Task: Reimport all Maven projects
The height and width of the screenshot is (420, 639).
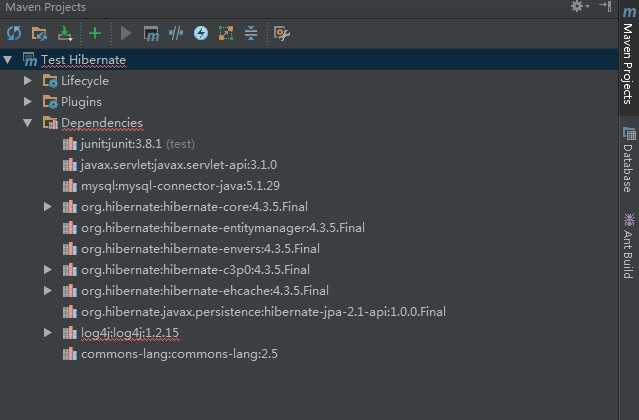Action: [x=14, y=33]
